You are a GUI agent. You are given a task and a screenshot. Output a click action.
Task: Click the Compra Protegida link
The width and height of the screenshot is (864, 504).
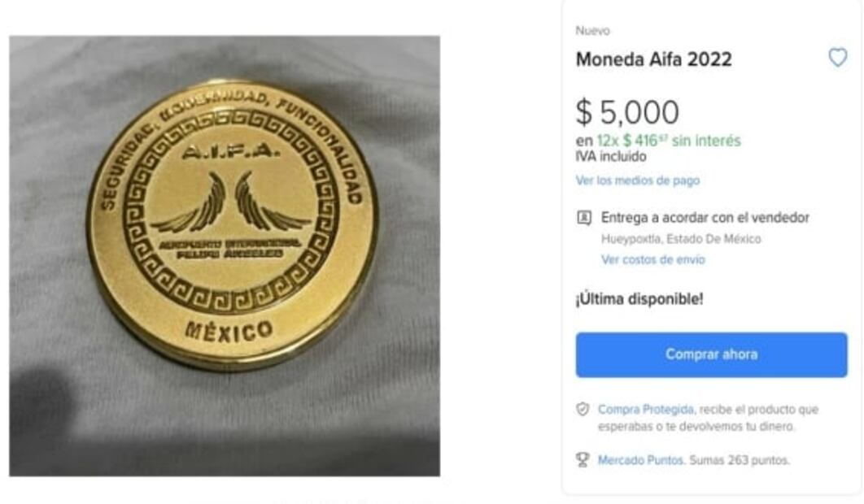click(x=646, y=409)
